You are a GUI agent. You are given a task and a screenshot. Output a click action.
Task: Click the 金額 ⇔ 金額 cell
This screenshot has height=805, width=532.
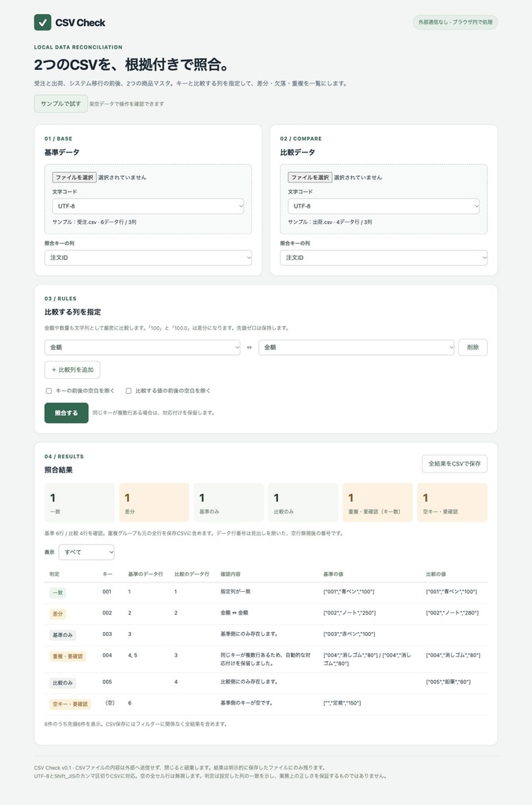tap(234, 613)
